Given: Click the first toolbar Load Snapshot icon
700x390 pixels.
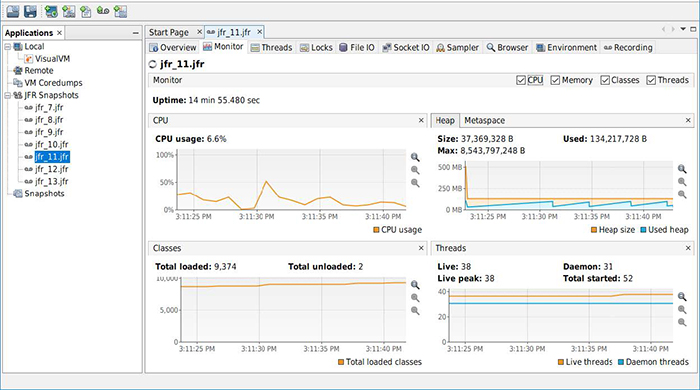Looking at the screenshot, I should pyautogui.click(x=13, y=11).
